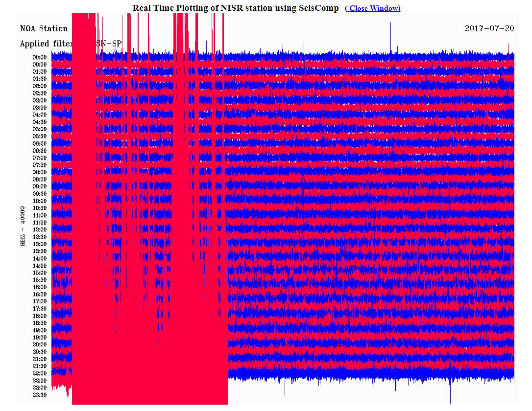The height and width of the screenshot is (411, 532).
Task: Select the 22:00 time row label
Action: (x=40, y=373)
